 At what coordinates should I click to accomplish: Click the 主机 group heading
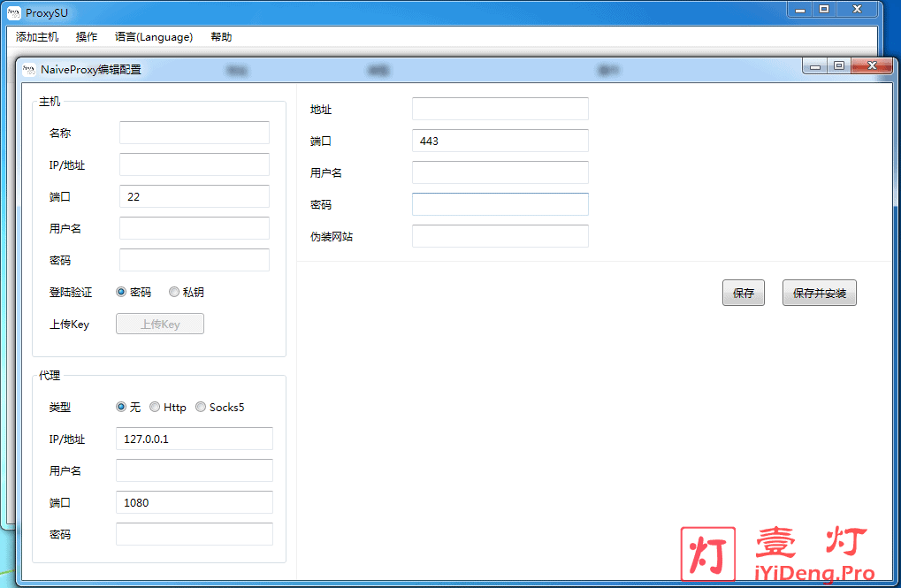tap(50, 102)
